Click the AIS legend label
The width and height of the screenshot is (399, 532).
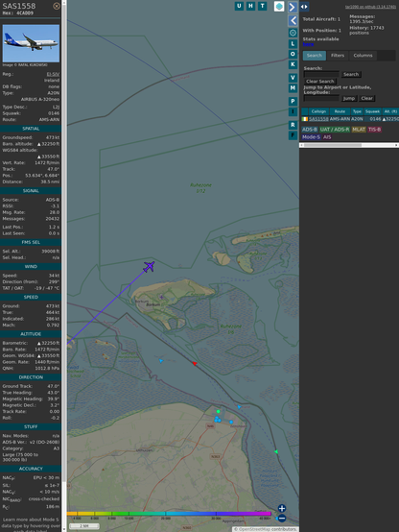pos(327,137)
